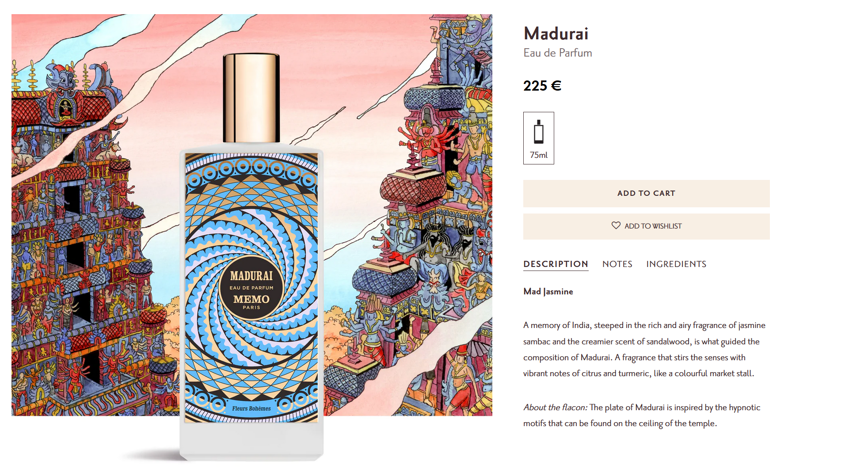Click the Madurai product title

click(556, 34)
